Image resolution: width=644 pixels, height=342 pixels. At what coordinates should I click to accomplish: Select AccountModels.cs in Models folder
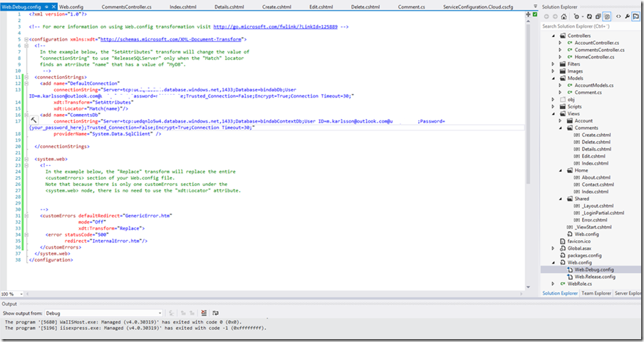point(594,85)
